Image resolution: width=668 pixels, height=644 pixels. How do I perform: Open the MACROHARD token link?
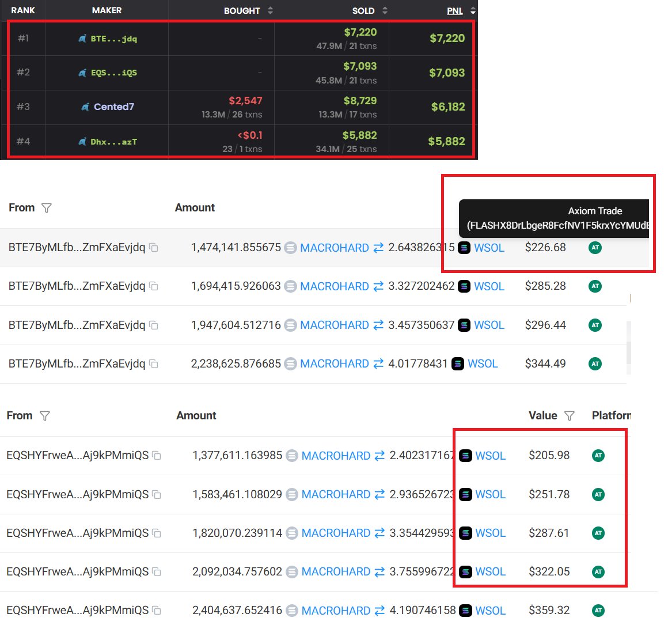coord(335,248)
